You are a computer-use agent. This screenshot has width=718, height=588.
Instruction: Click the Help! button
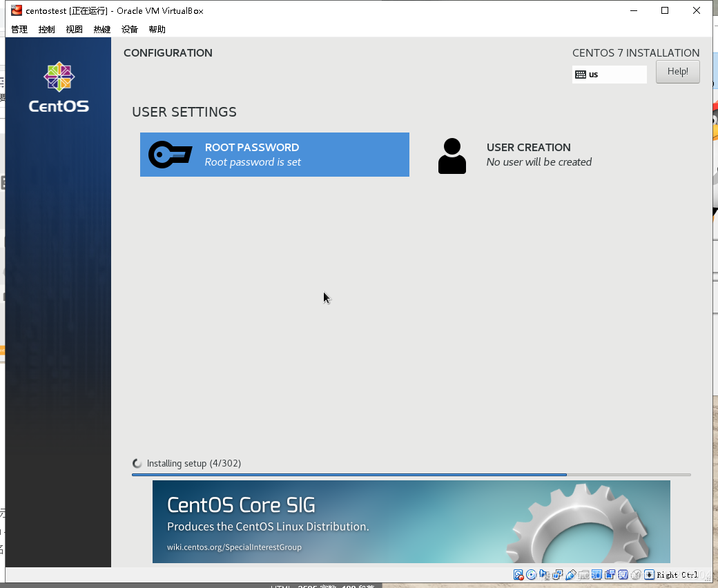678,72
